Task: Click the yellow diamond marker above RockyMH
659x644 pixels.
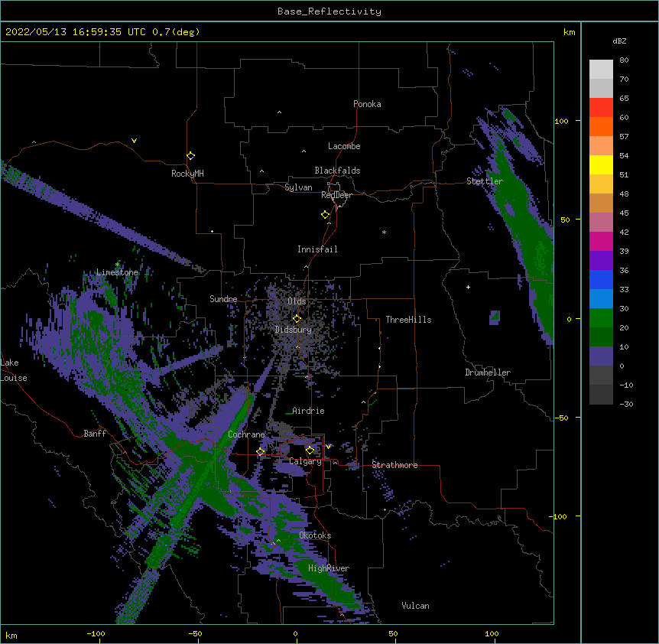Action: coord(191,156)
